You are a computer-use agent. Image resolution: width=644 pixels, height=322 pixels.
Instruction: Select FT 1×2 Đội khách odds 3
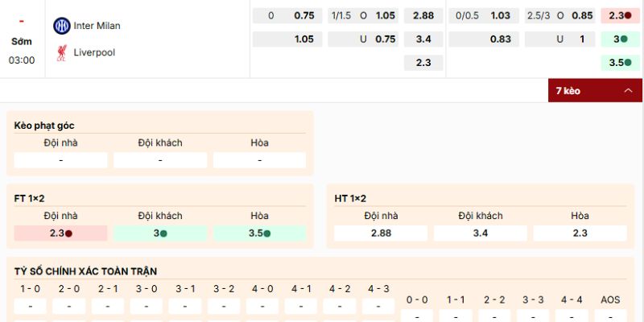(x=160, y=233)
